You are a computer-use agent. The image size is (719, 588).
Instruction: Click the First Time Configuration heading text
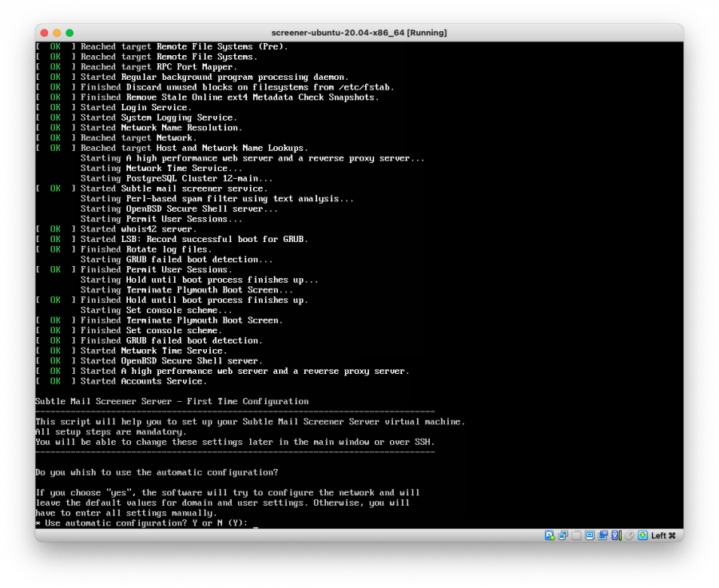[172, 401]
